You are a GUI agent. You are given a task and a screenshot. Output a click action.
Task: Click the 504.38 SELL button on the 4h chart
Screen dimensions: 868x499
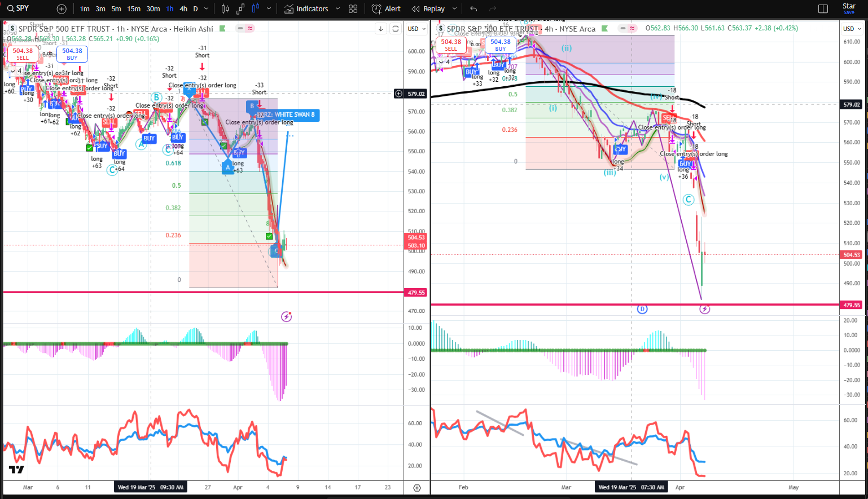point(451,45)
